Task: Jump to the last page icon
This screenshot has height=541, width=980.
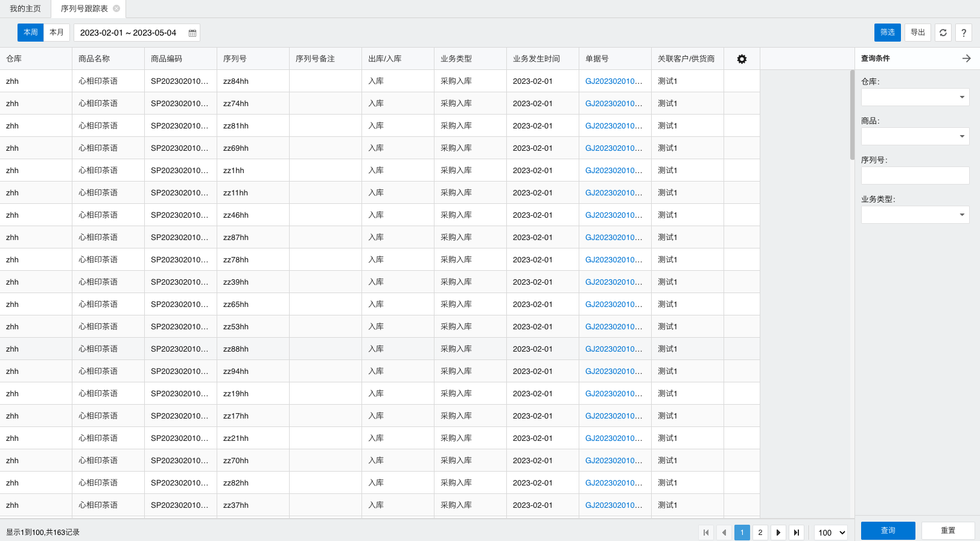Action: pos(797,533)
